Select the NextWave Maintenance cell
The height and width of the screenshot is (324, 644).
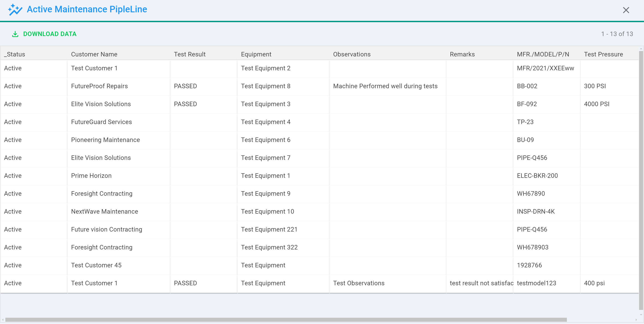click(119, 211)
